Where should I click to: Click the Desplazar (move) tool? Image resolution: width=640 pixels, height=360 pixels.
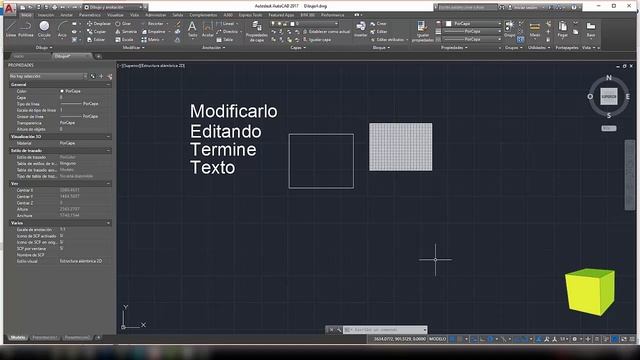(98, 24)
